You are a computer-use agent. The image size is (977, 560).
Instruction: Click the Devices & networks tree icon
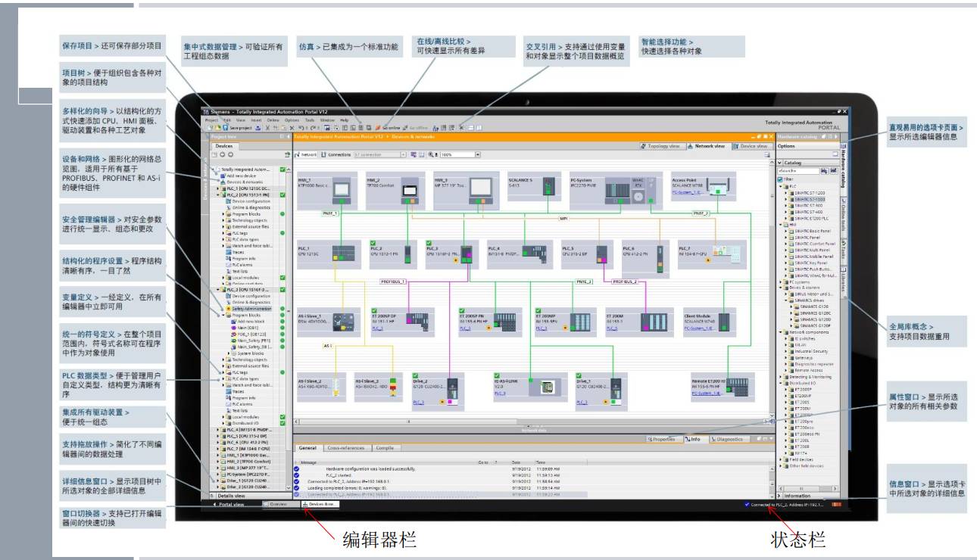point(223,182)
